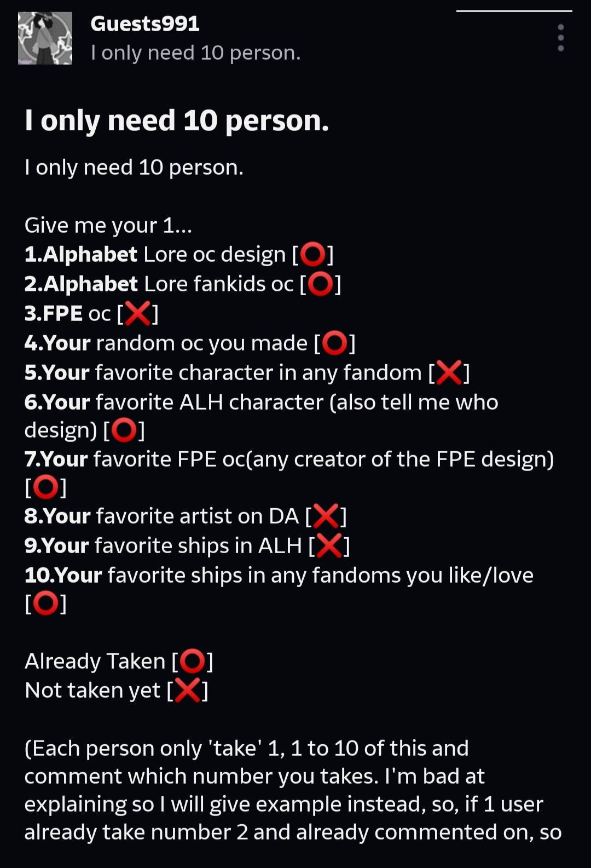
Task: Click the line at the top right
Action: tap(514, 10)
